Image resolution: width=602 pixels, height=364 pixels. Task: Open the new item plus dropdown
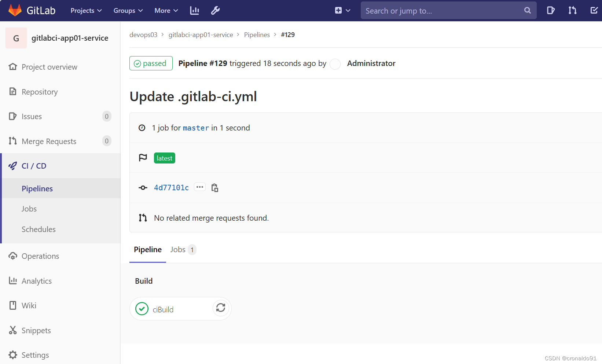click(x=342, y=11)
